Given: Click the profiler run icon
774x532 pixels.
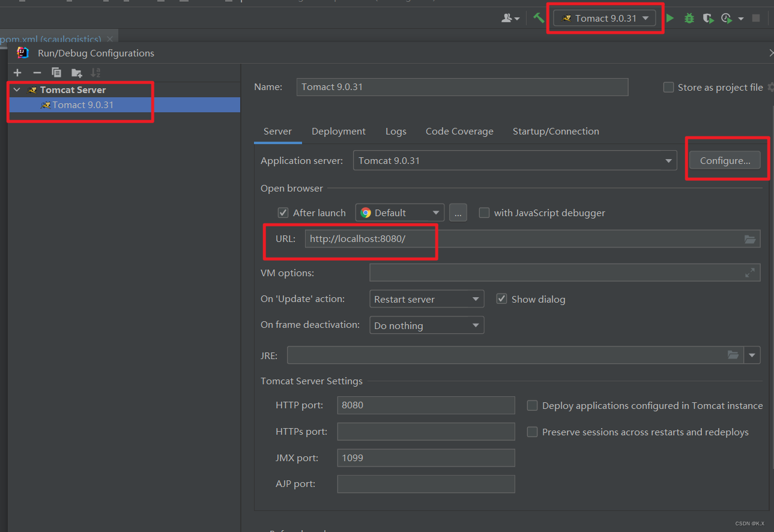Looking at the screenshot, I should (727, 19).
